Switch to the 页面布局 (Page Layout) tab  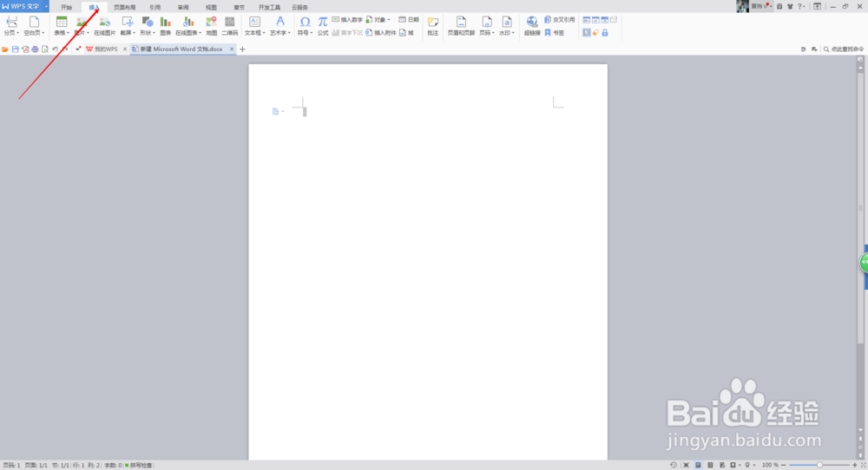pos(124,8)
